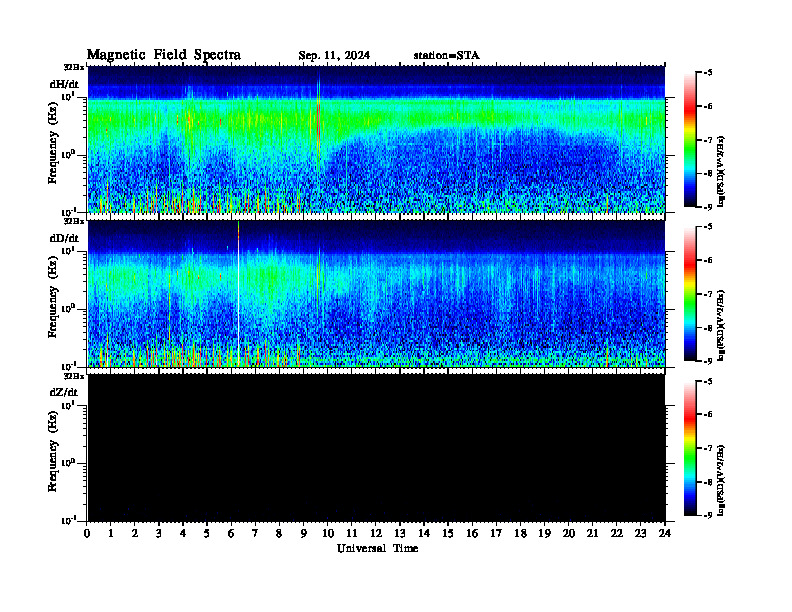Click the '14' hour tick label on time axis
Image resolution: width=792 pixels, height=612 pixels.
coord(424,534)
